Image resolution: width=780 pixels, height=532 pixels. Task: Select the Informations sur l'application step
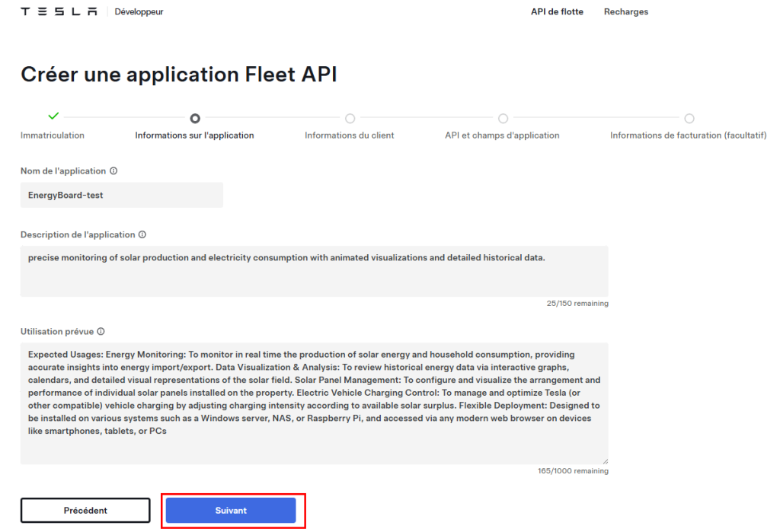point(194,135)
